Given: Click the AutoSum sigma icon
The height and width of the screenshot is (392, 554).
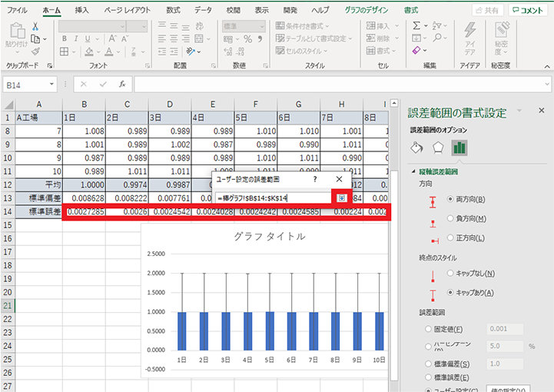Looking at the screenshot, I should pos(416,25).
